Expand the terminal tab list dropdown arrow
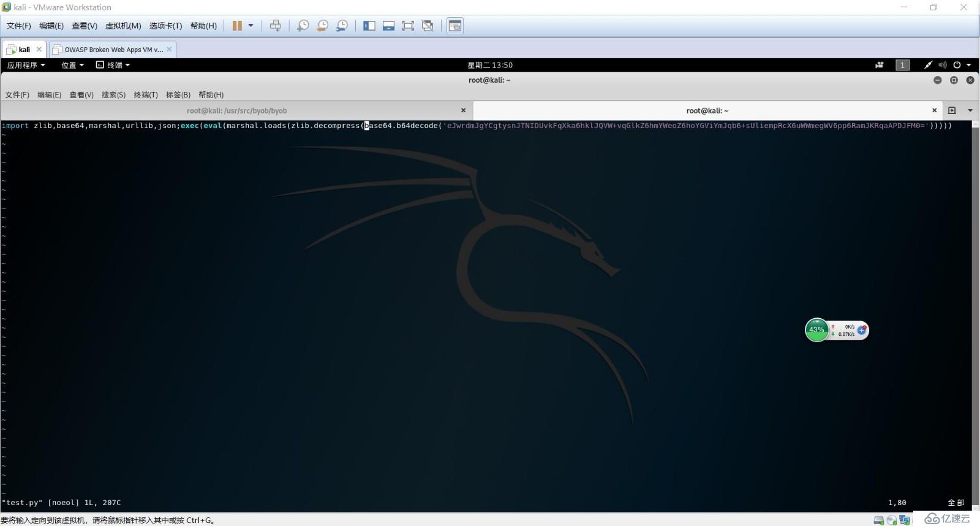Viewport: 980px width, 526px height. [x=970, y=111]
